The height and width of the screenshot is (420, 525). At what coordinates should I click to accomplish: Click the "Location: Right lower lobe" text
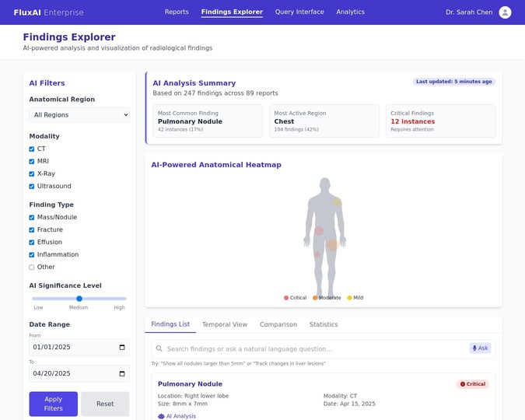(x=193, y=396)
